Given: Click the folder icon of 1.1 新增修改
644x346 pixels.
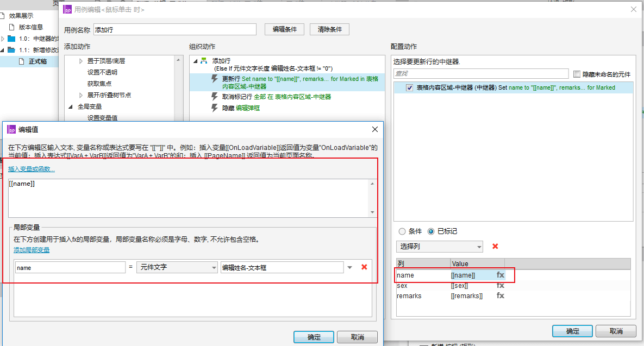Looking at the screenshot, I should [x=11, y=50].
